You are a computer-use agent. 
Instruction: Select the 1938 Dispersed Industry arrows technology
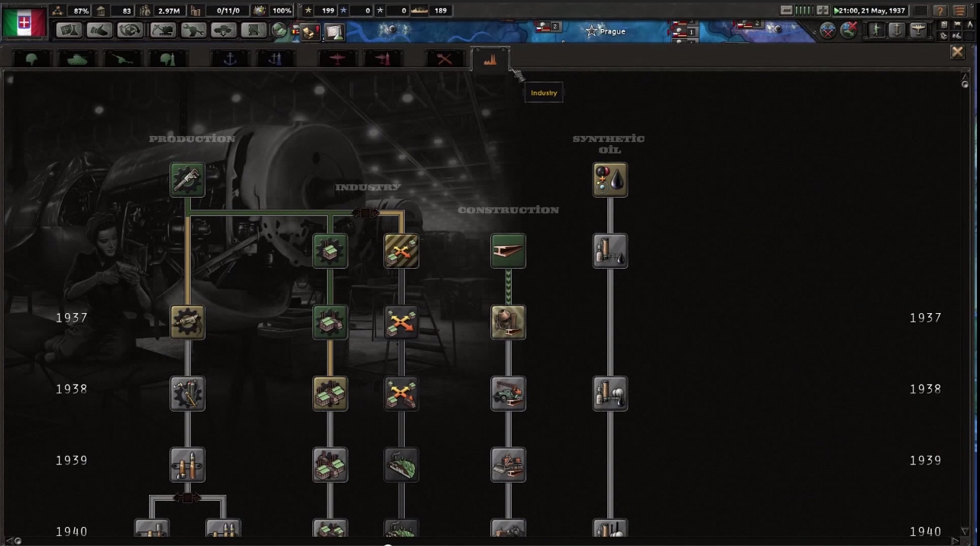tap(401, 393)
